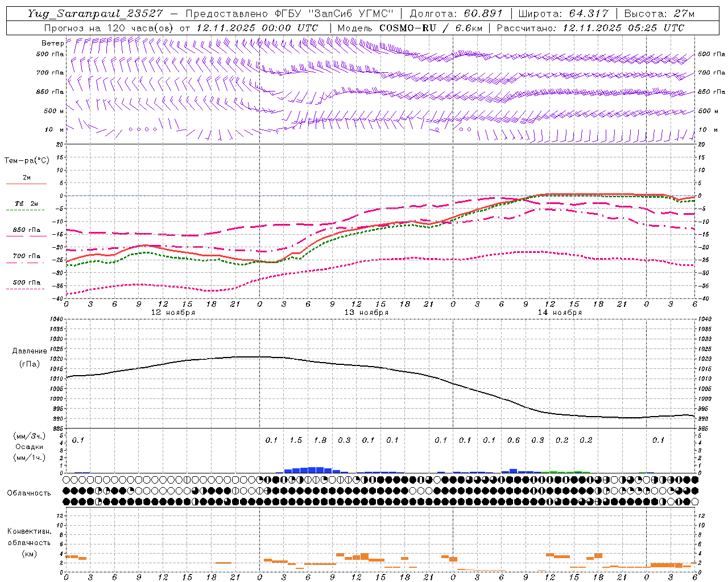This screenshot has width=728, height=582.
Task: Click the Td 2м dew point legend entry
Action: (x=27, y=203)
